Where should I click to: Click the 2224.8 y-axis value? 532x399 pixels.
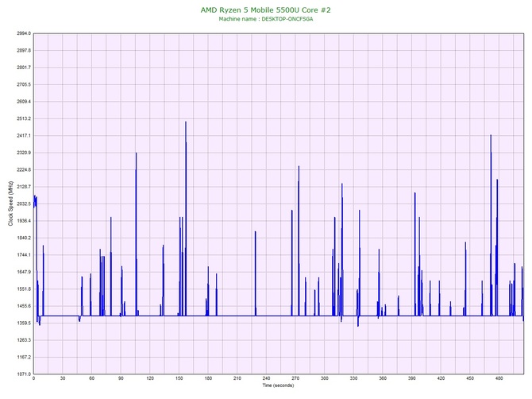click(24, 169)
